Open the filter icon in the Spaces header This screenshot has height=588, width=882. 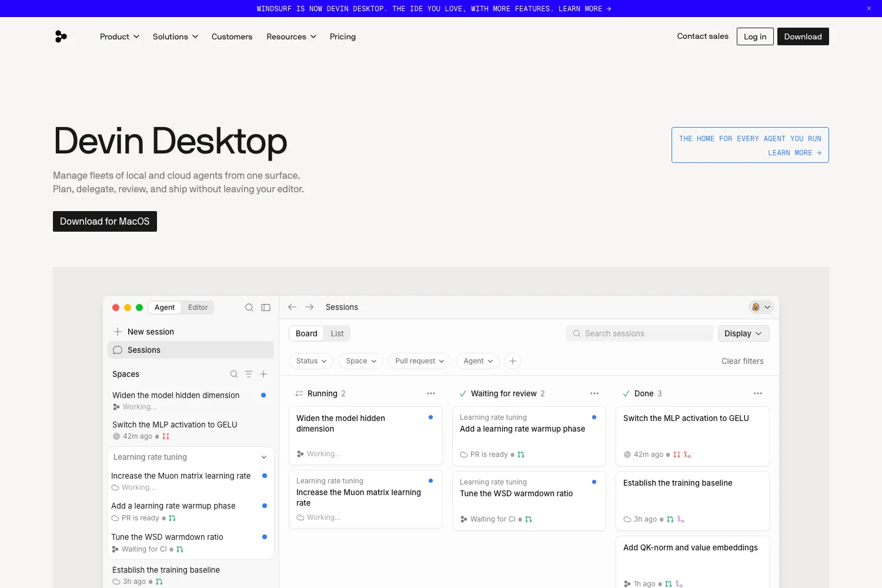[x=249, y=374]
